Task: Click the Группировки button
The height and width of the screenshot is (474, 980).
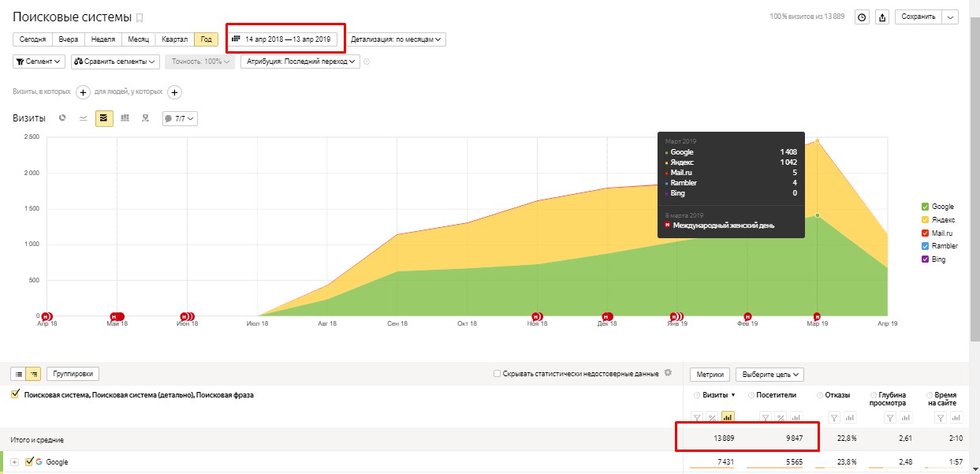Action: (73, 374)
